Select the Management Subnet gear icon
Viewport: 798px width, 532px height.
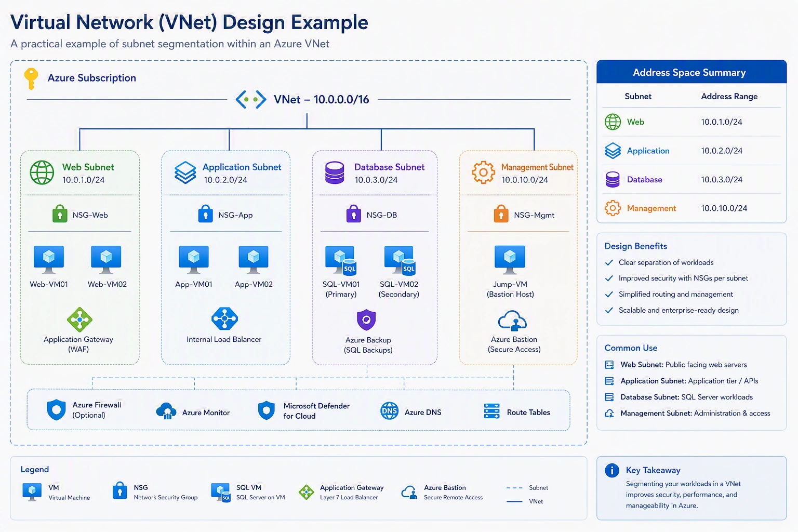coord(483,172)
